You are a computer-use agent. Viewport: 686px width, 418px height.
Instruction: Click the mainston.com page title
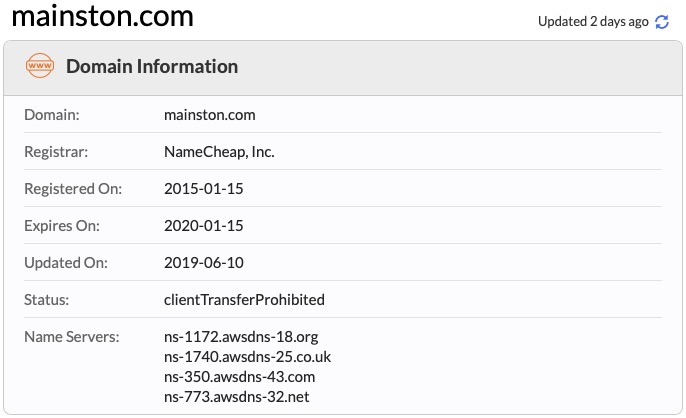[102, 17]
